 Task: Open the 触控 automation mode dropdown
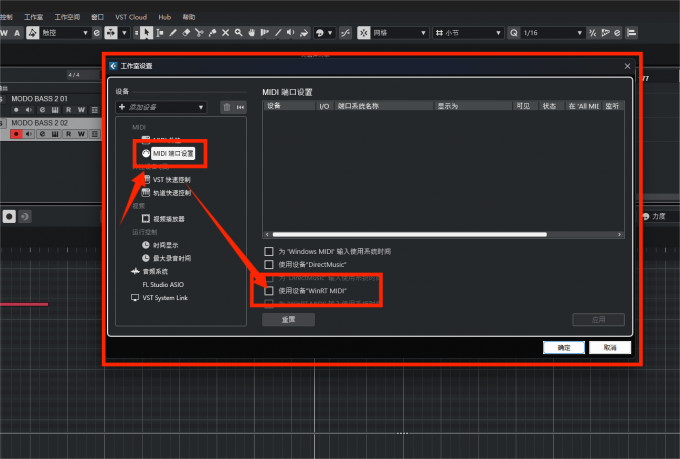(x=64, y=33)
